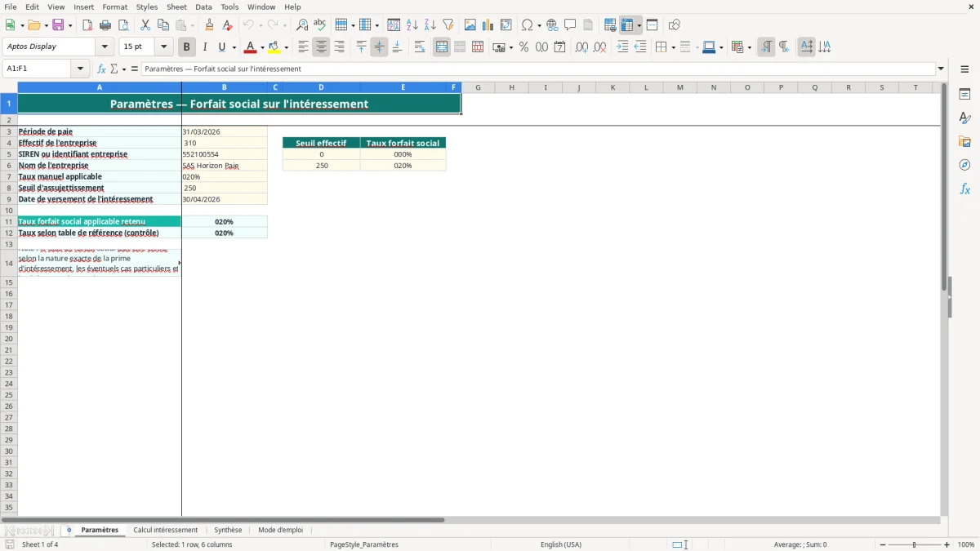Click the Add Decimal Place icon
Image resolution: width=980 pixels, height=551 pixels.
coord(581,47)
